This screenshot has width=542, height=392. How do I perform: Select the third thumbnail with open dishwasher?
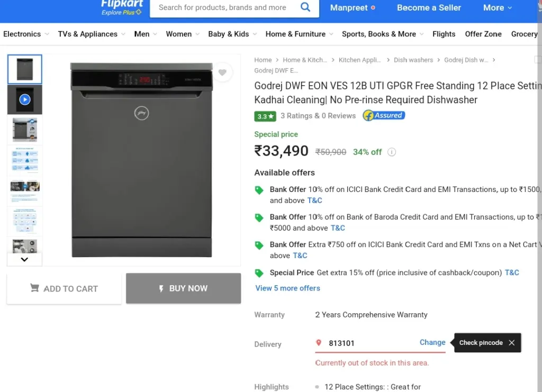(25, 130)
